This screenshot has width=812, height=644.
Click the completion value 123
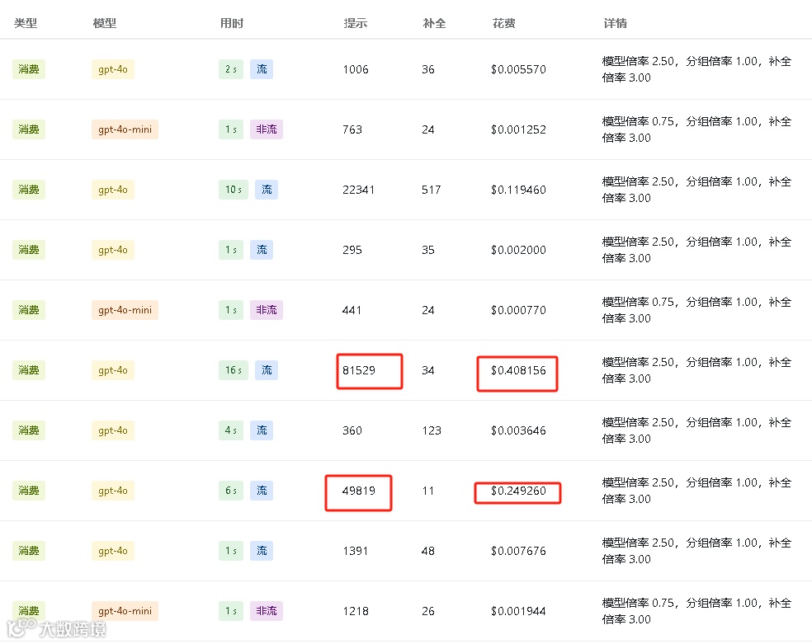click(x=432, y=430)
